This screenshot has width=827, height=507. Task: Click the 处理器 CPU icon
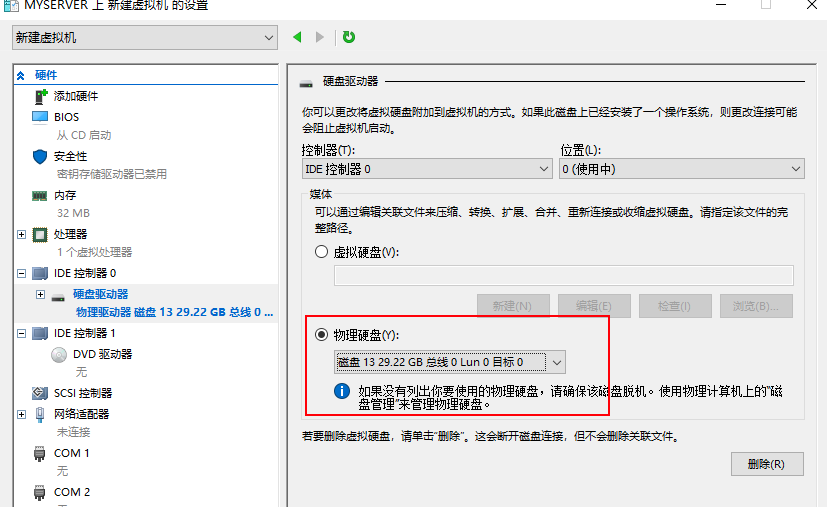click(40, 234)
